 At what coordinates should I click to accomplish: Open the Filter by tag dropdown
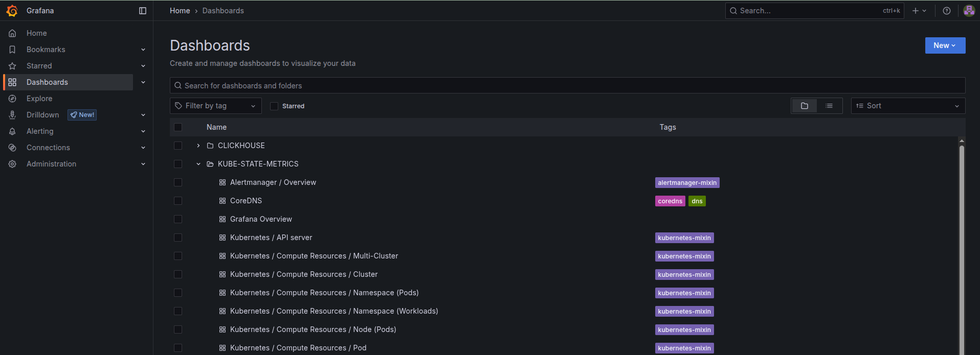(216, 106)
